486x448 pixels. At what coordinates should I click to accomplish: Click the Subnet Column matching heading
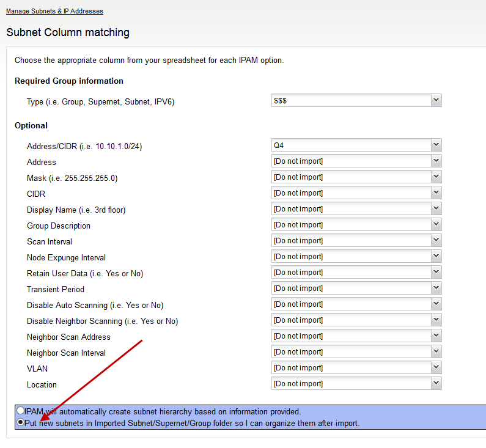coord(68,32)
